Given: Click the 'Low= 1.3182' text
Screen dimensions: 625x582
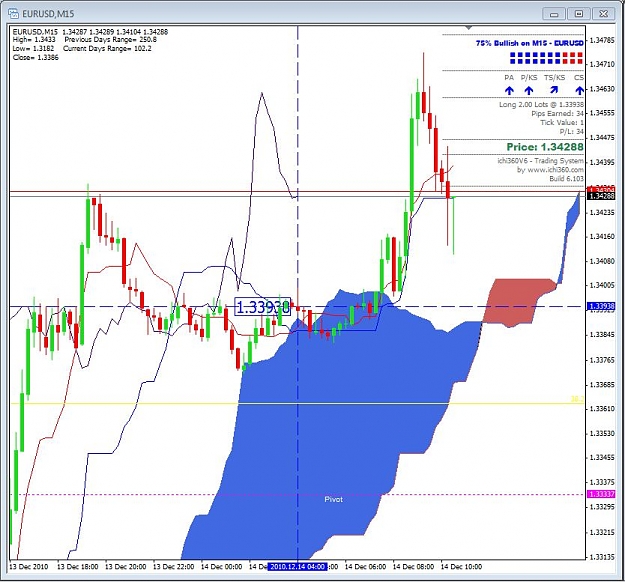Looking at the screenshot, I should coord(33,49).
